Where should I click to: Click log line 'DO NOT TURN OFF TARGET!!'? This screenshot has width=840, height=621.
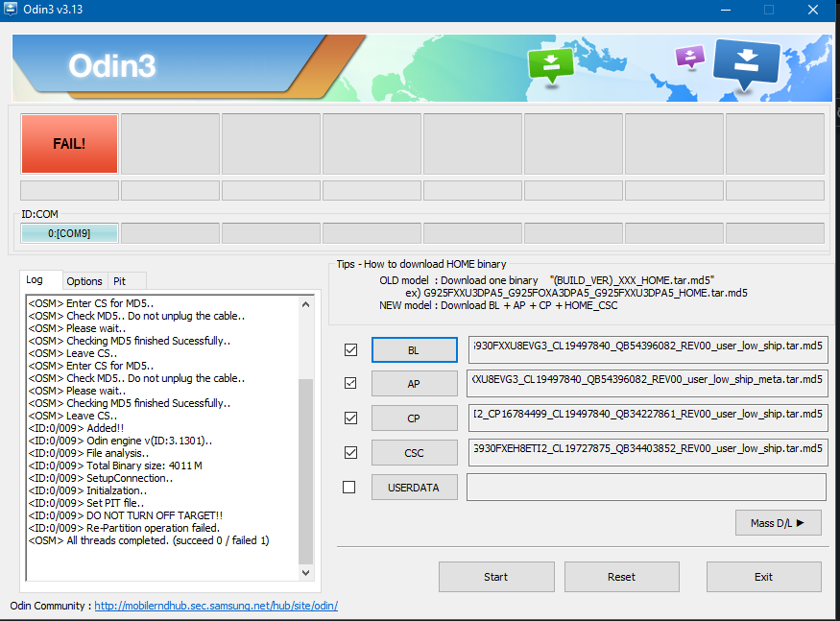click(x=126, y=515)
